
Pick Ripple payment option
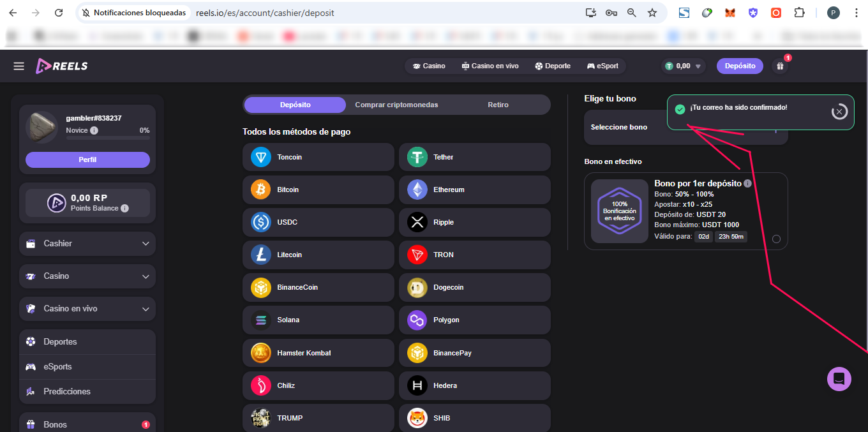point(474,222)
